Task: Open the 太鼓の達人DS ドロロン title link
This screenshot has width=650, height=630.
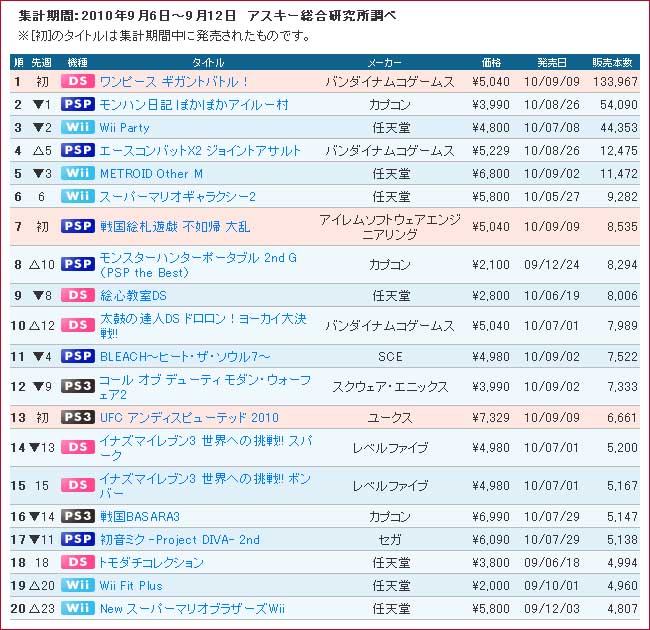Action: point(203,326)
